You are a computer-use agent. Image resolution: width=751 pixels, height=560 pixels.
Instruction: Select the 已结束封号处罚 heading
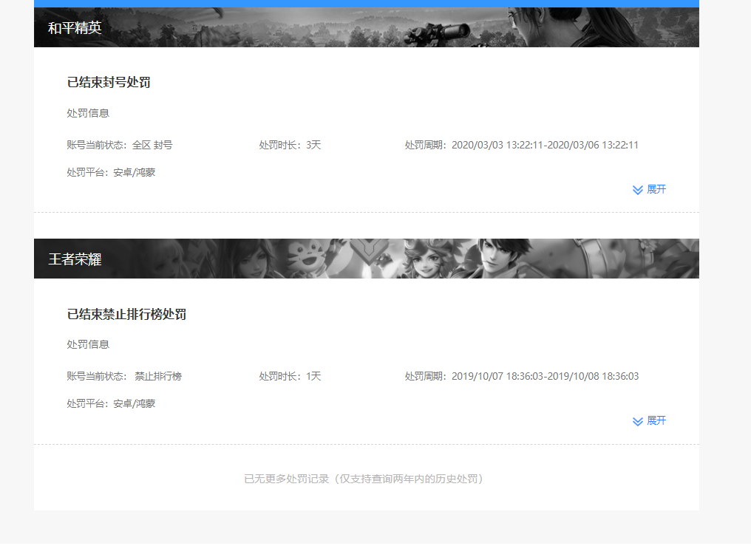point(109,82)
